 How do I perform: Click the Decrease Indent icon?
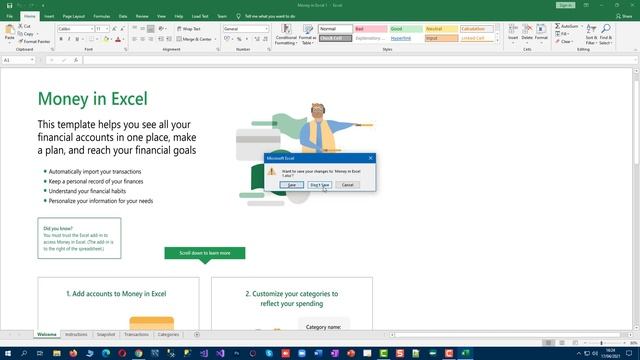[161, 39]
